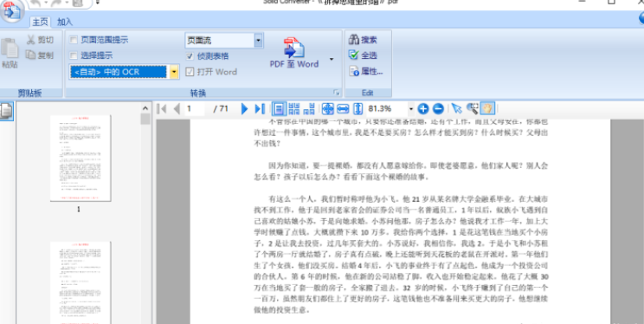Viewport: 644px width, 324px height.
Task: Enable 页面范围提示 checkbox
Action: tap(74, 40)
